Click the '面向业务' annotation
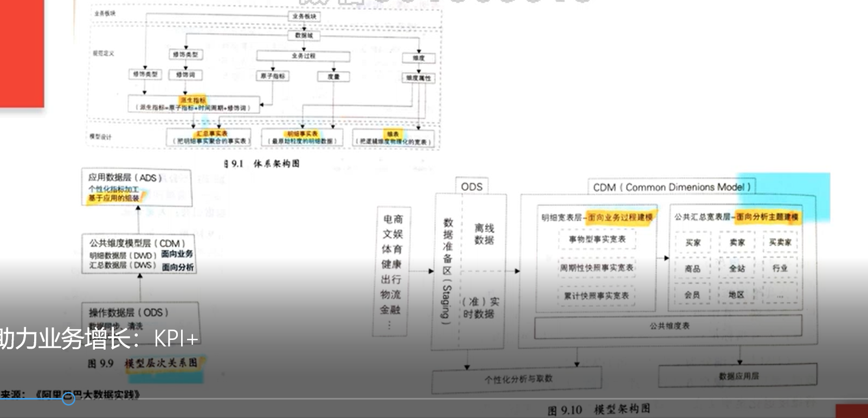 point(177,254)
